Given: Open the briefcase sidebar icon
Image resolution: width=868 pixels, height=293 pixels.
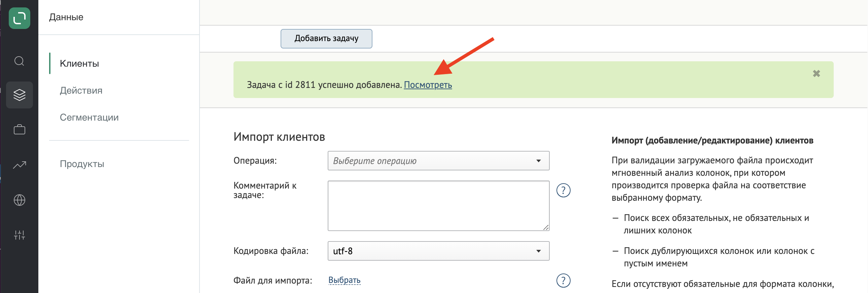Looking at the screenshot, I should [x=19, y=129].
